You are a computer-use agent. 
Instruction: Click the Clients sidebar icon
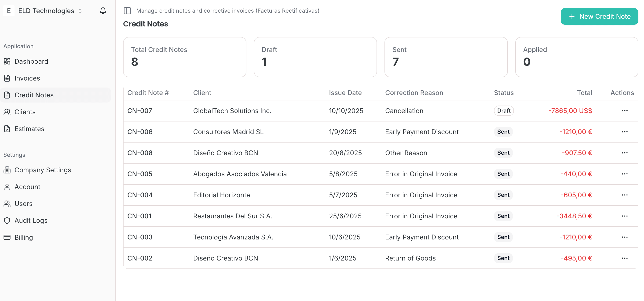tap(7, 112)
